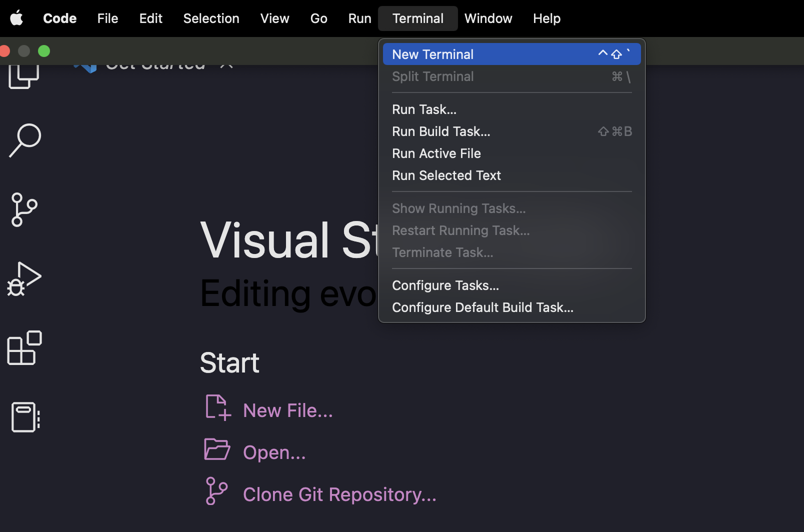Choose Configure Tasks... entry
Screen dimensions: 804x532
coord(511,285)
